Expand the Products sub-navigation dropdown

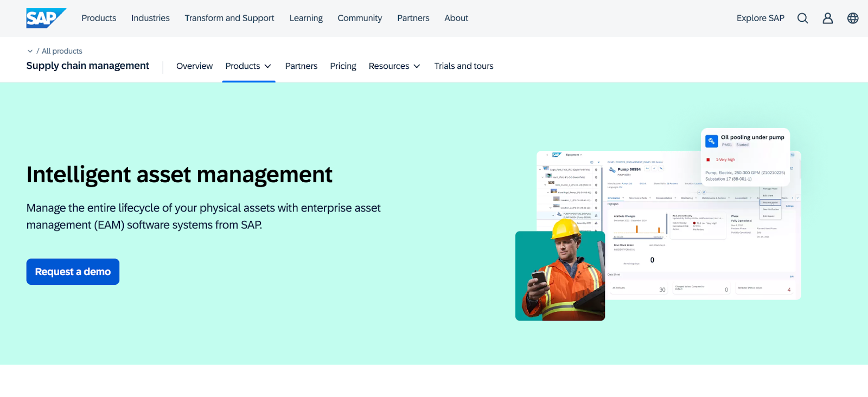point(248,66)
